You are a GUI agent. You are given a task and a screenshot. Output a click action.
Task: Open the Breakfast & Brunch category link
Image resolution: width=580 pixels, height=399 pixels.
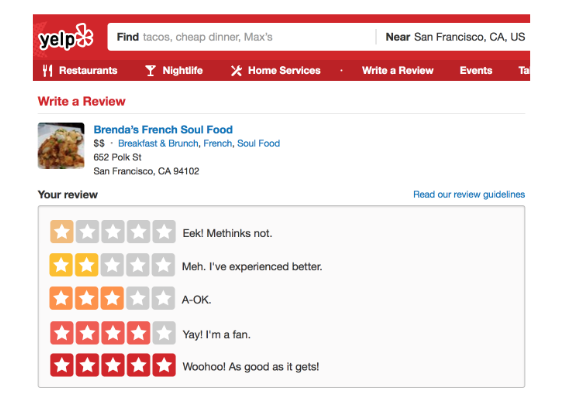click(158, 143)
